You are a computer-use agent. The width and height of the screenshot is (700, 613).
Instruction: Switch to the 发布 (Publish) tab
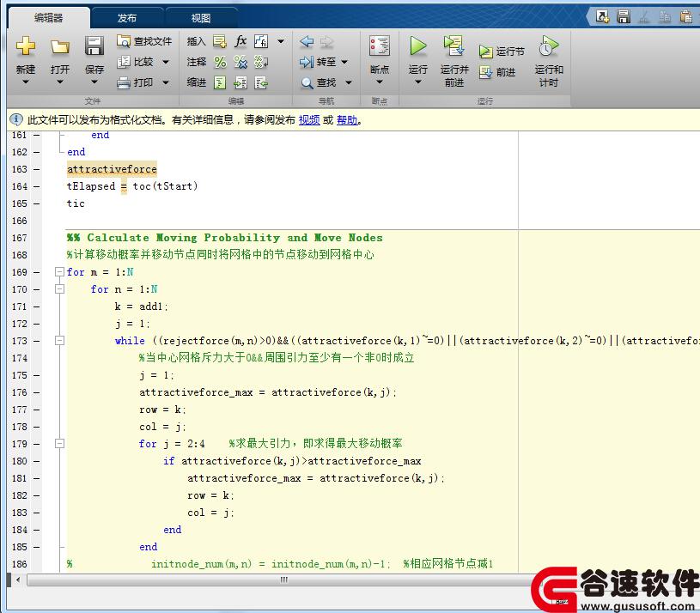[x=127, y=18]
